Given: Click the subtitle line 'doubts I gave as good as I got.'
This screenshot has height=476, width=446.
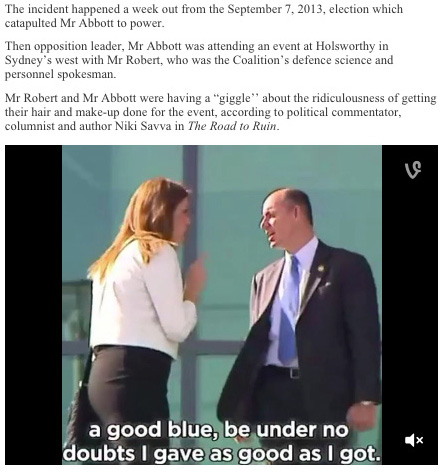Looking at the screenshot, I should [222, 453].
